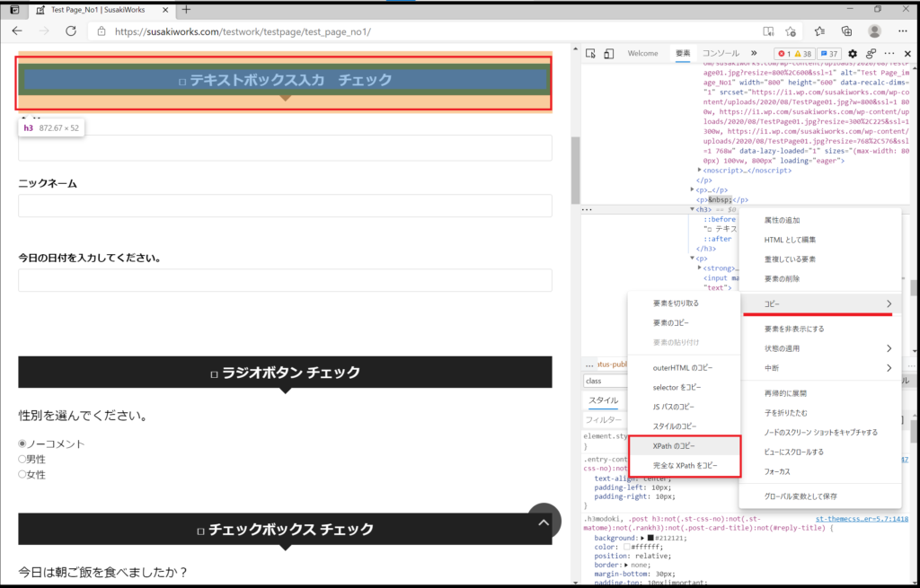Reload the page with refresh icon
This screenshot has height=588, width=920.
pos(71,31)
